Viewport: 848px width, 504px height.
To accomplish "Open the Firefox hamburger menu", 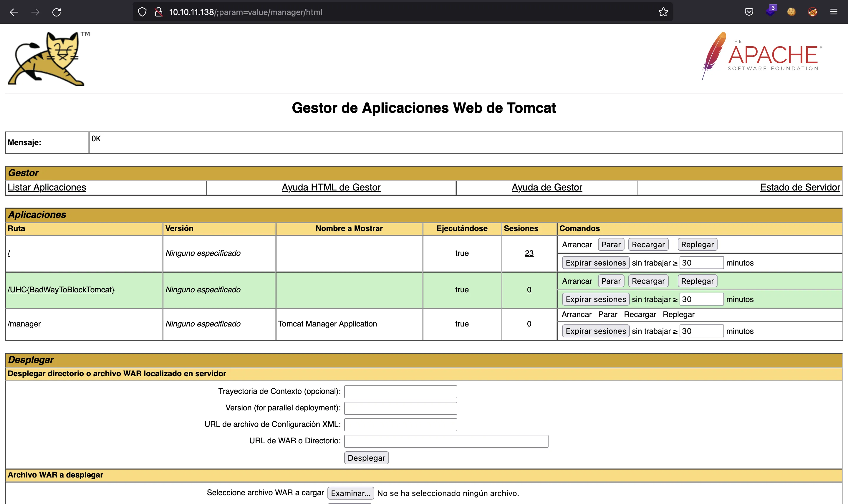I will tap(834, 12).
